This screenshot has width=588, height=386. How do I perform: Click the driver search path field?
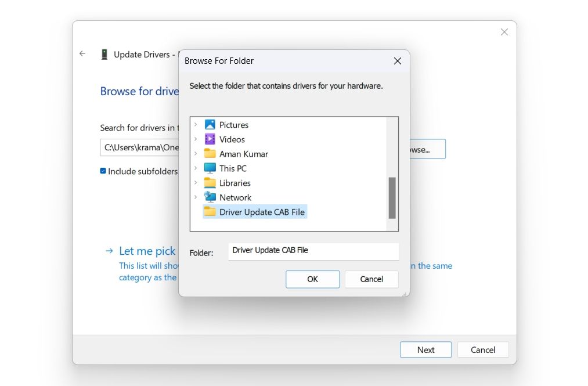pos(139,147)
